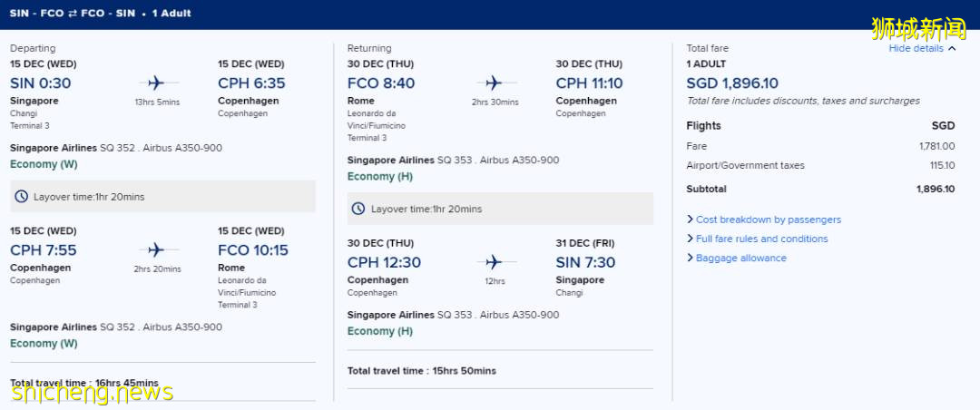The image size is (980, 410).
Task: Click the FCO 10:15 arrival time
Action: (253, 249)
